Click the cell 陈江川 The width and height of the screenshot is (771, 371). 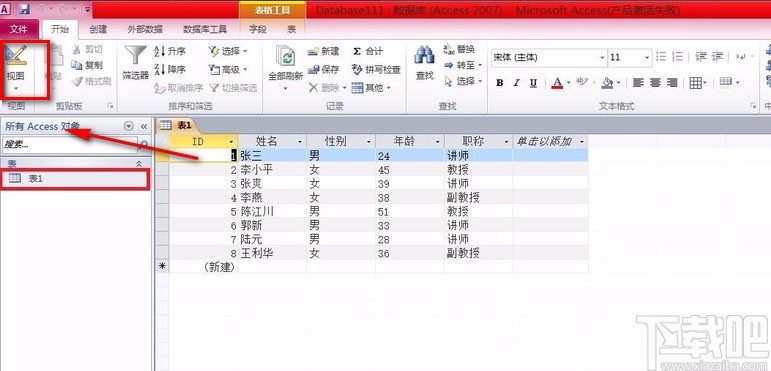tap(272, 212)
